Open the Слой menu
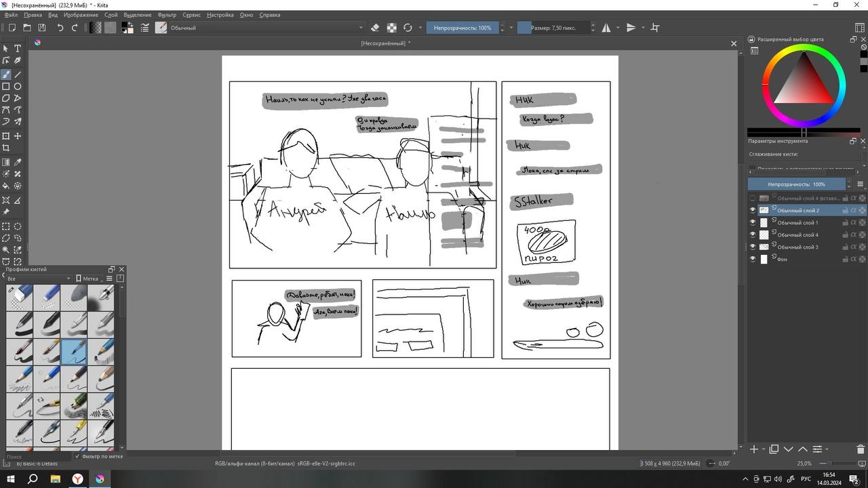Viewport: 868px width, 488px height. (x=111, y=14)
